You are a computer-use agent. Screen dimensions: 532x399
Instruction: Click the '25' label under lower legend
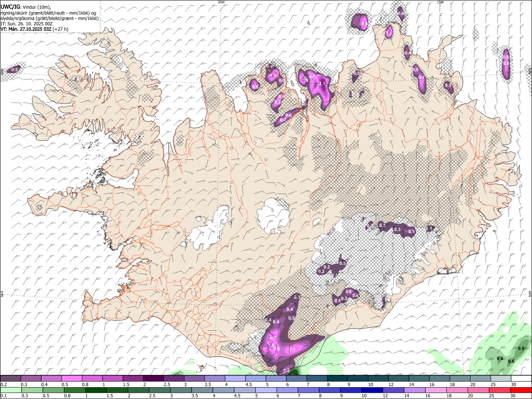(491, 396)
